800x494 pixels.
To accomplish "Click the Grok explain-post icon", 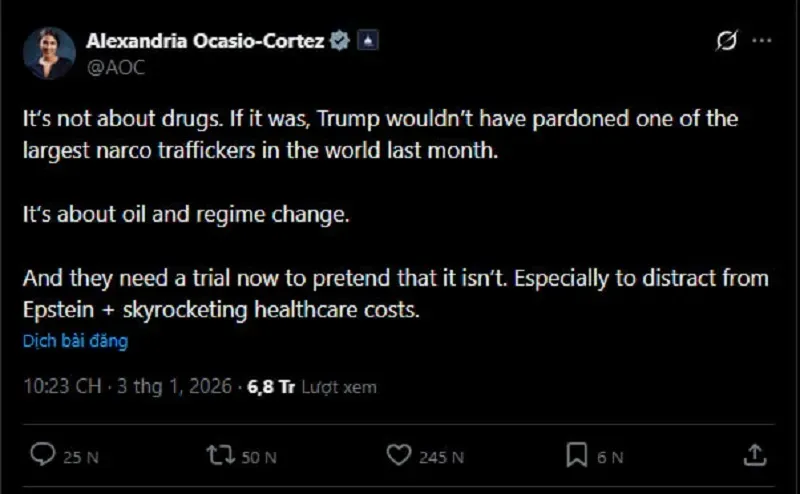I will (x=726, y=41).
